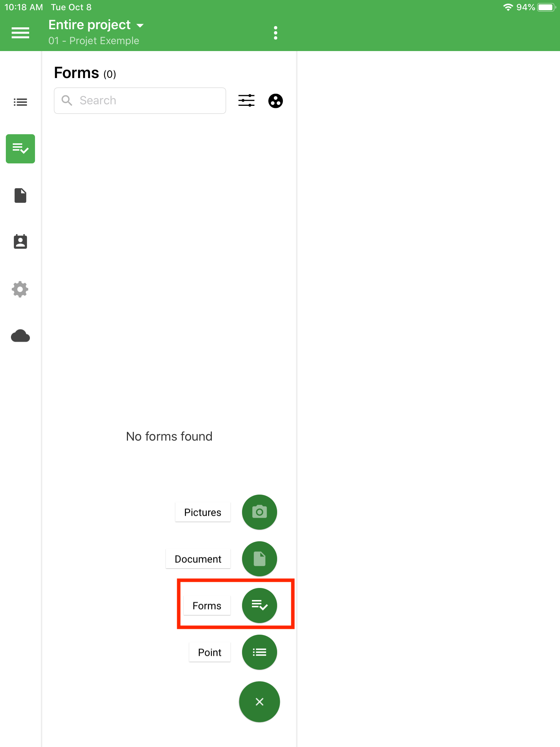The image size is (560, 747).
Task: Select the Pictures label
Action: click(203, 512)
